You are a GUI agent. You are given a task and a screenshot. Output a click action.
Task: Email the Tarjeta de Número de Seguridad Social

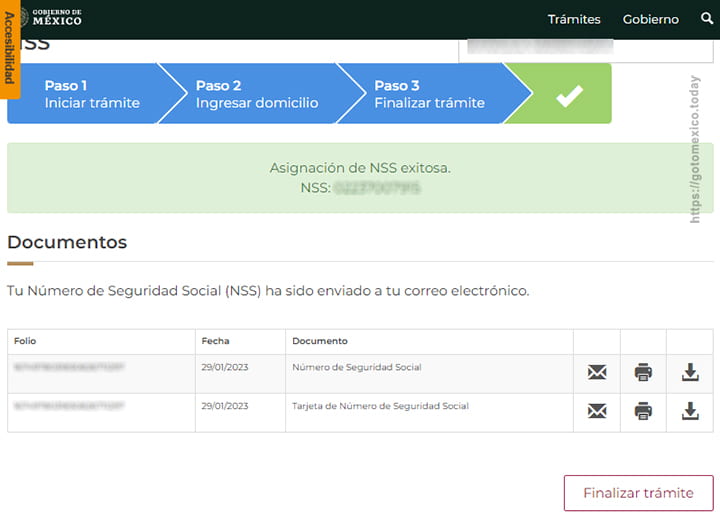pyautogui.click(x=597, y=411)
